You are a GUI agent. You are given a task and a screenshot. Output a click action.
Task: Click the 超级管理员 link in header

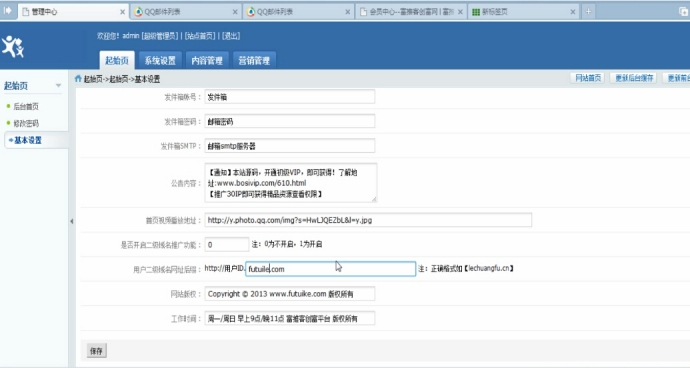tap(160, 36)
